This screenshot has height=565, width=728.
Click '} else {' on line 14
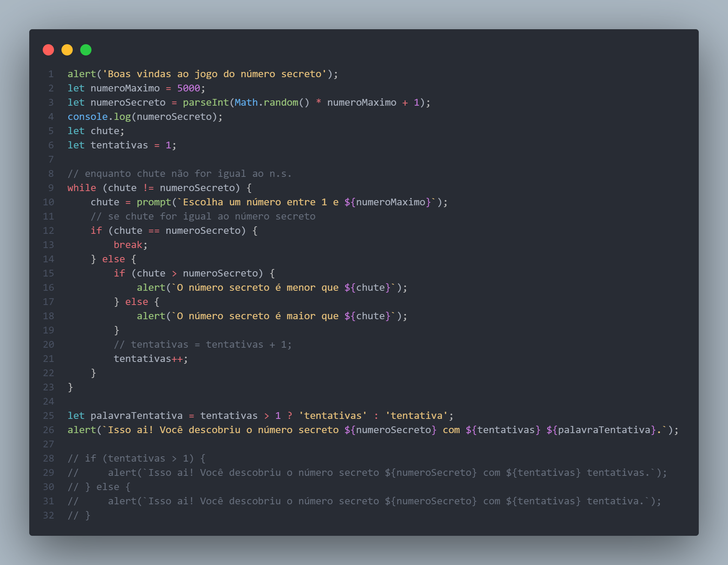click(x=114, y=259)
